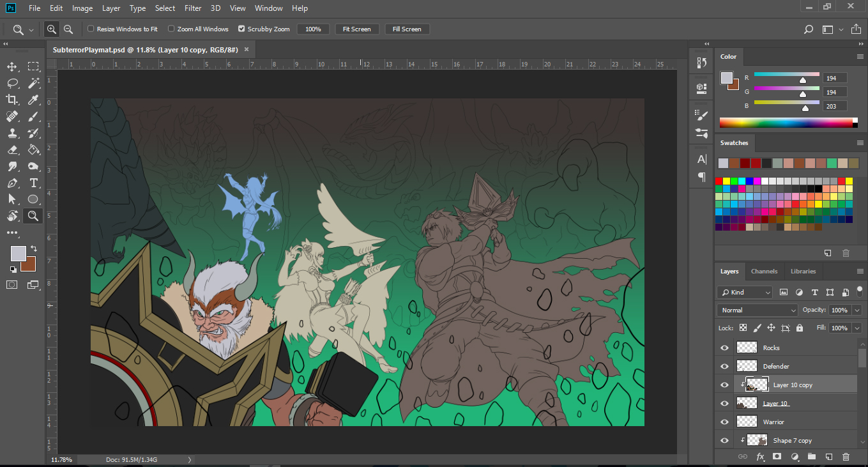This screenshot has width=868, height=467.
Task: Select the Path Selection tool
Action: click(12, 199)
